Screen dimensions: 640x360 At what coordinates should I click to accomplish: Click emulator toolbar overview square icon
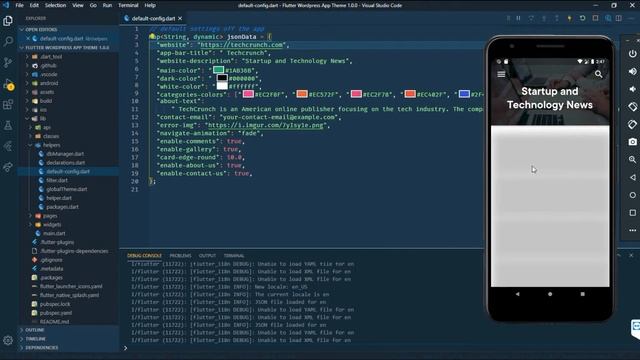pyautogui.click(x=632, y=213)
